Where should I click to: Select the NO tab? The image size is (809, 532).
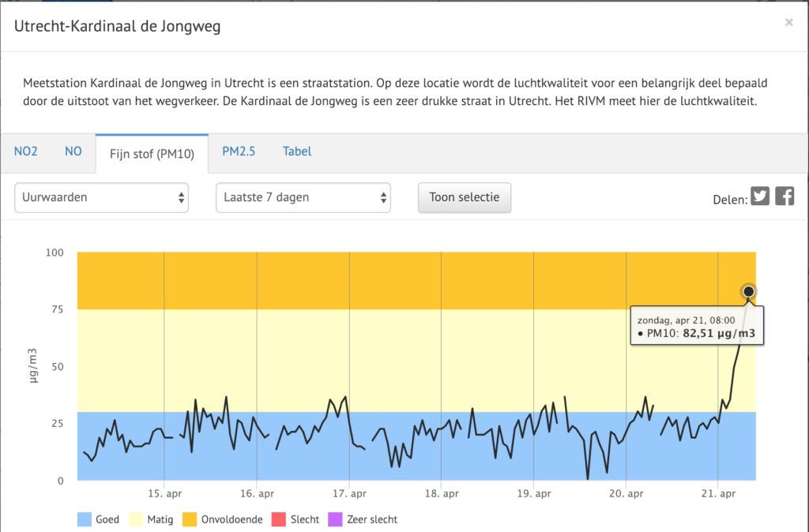(x=73, y=152)
